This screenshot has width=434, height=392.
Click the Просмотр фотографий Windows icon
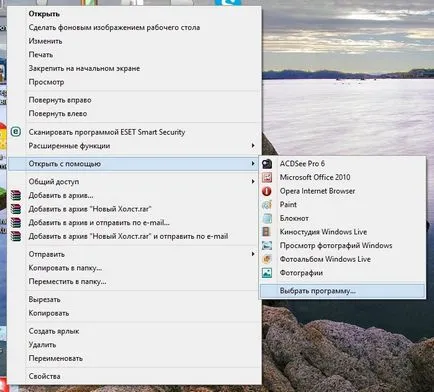tap(267, 246)
